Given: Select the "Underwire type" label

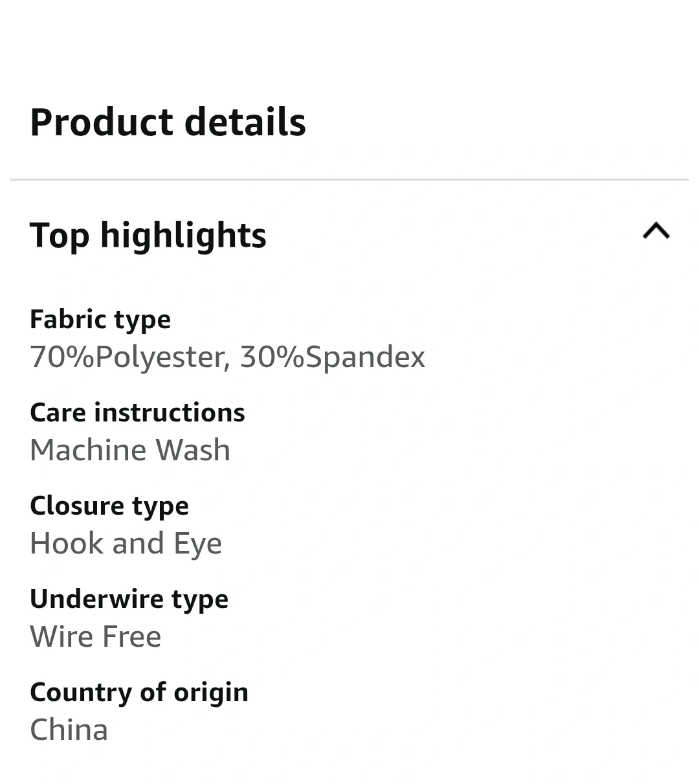Looking at the screenshot, I should click(129, 599).
